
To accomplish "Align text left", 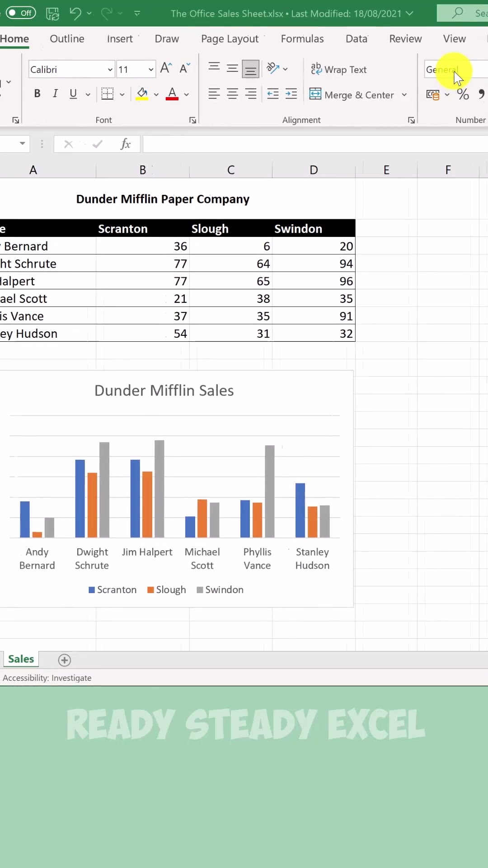I will point(214,94).
